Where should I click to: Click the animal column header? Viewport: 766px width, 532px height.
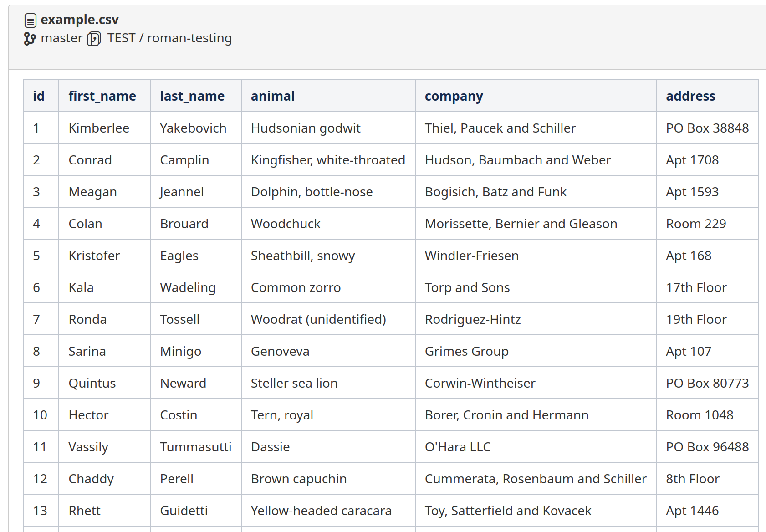pos(273,96)
